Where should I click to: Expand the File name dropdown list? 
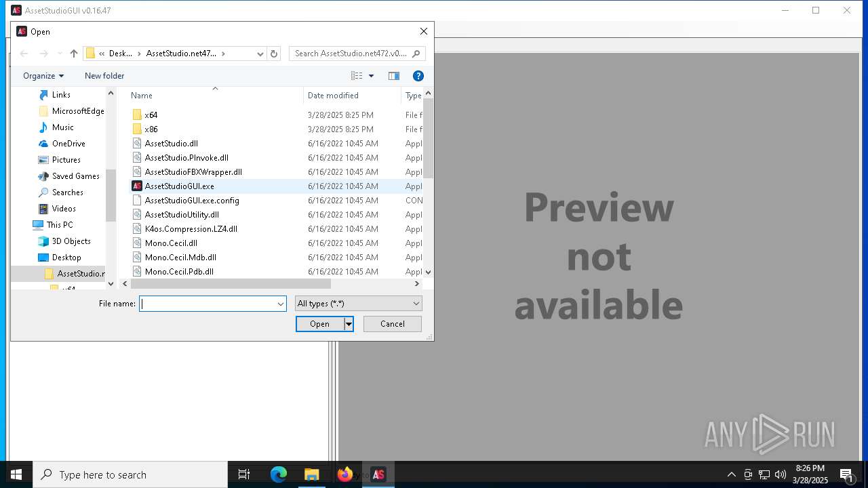[x=280, y=304]
